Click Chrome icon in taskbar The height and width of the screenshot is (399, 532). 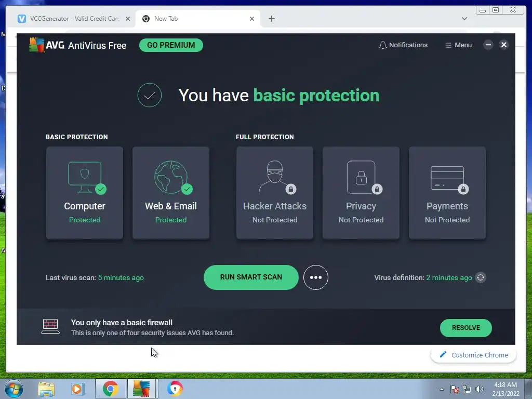[111, 389]
